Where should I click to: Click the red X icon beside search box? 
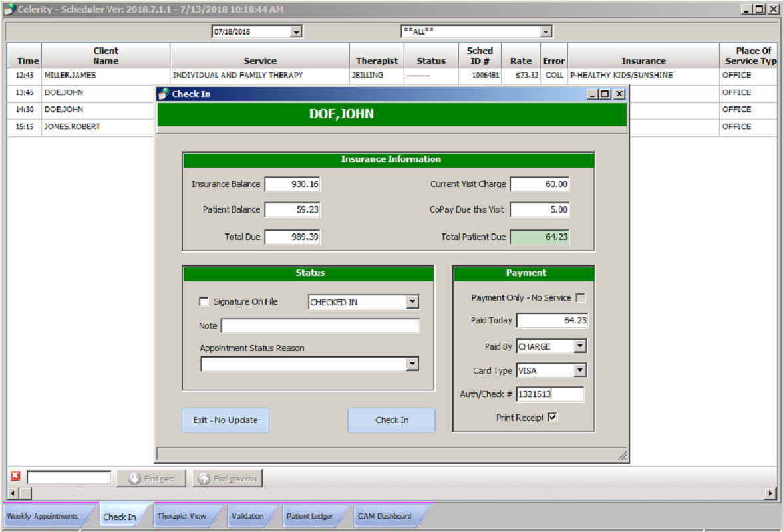click(15, 476)
